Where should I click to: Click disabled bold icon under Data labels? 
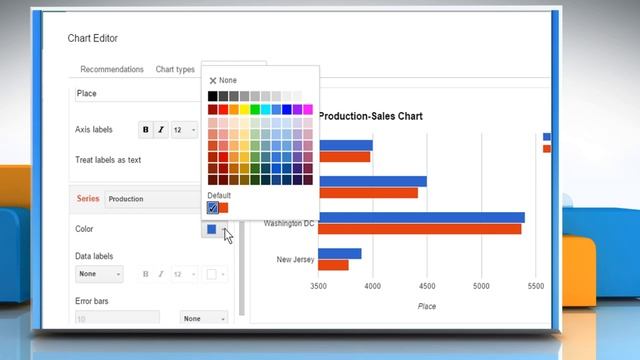tap(146, 274)
